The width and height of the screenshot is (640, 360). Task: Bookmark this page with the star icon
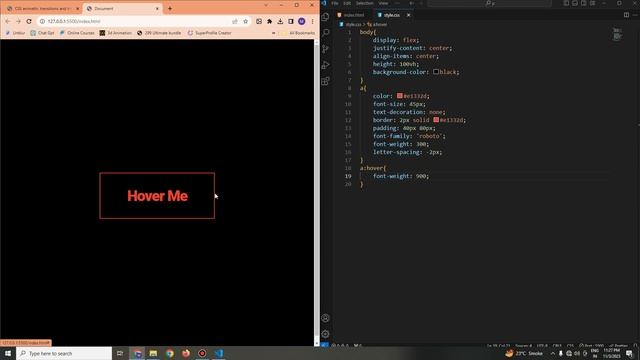[245, 21]
